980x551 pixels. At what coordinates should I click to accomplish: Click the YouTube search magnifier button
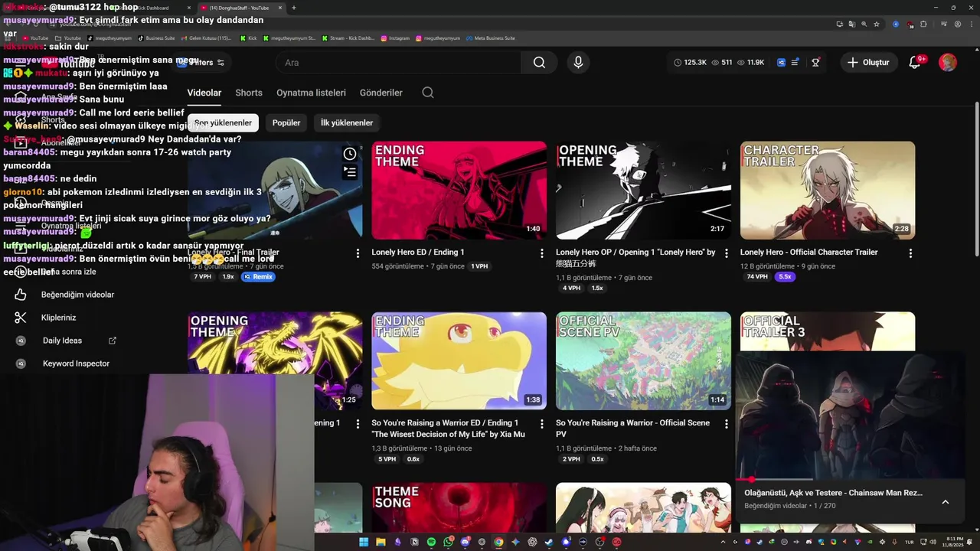pos(540,63)
